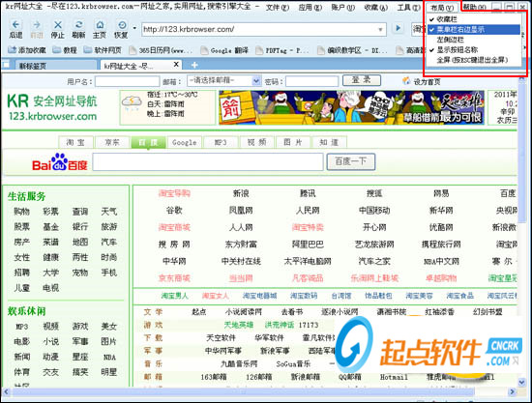532x403 pixels.
Task: Select the Google search tab
Action: pos(184,142)
